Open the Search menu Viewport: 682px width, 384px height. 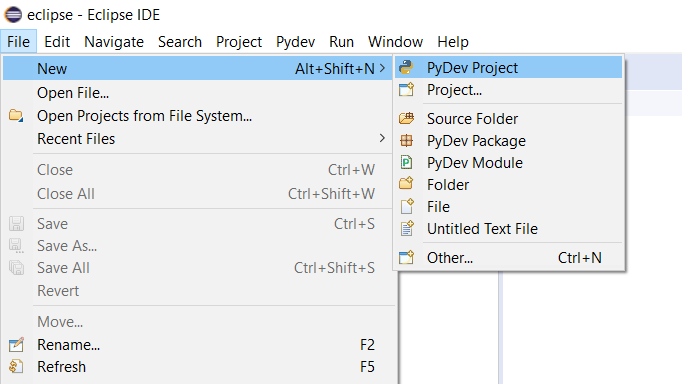pyautogui.click(x=180, y=42)
